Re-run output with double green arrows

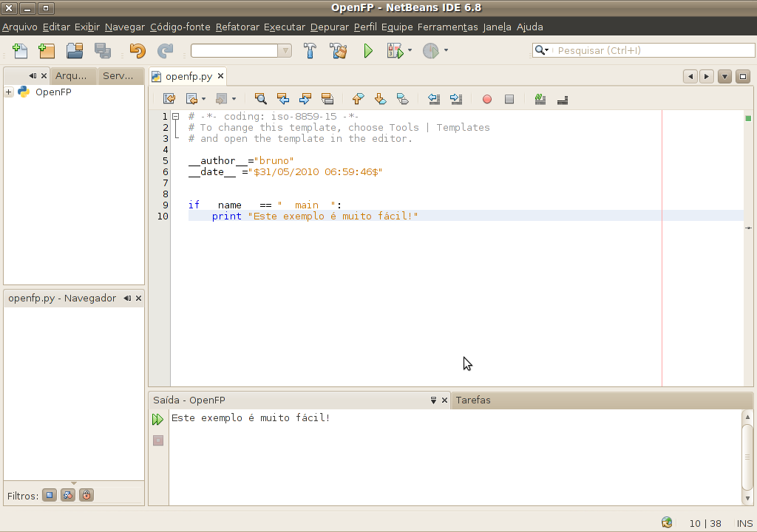click(x=157, y=420)
